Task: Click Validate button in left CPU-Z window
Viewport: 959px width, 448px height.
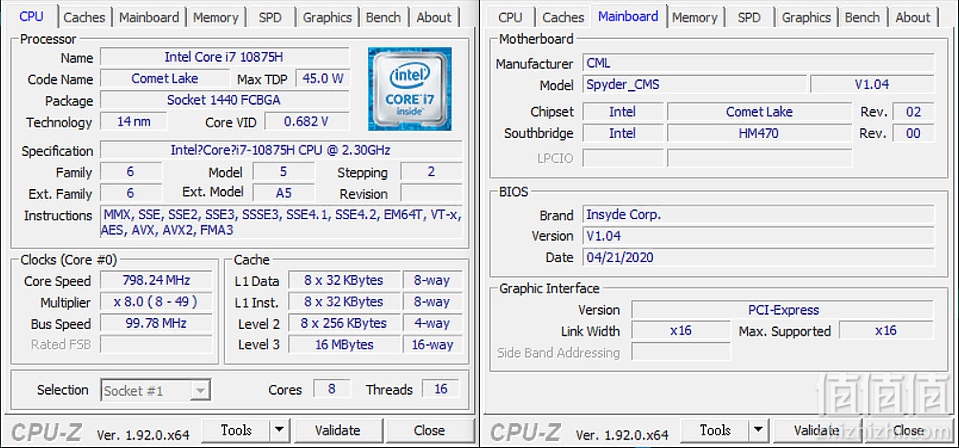Action: [338, 431]
